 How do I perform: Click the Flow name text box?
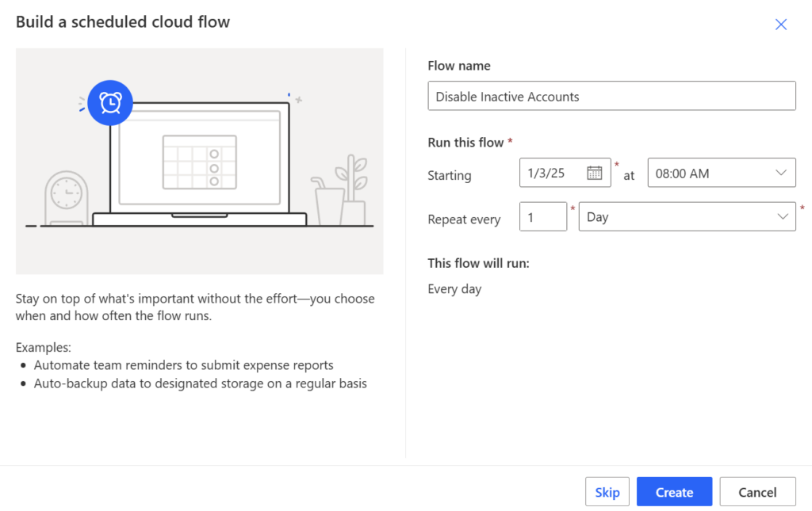point(611,97)
